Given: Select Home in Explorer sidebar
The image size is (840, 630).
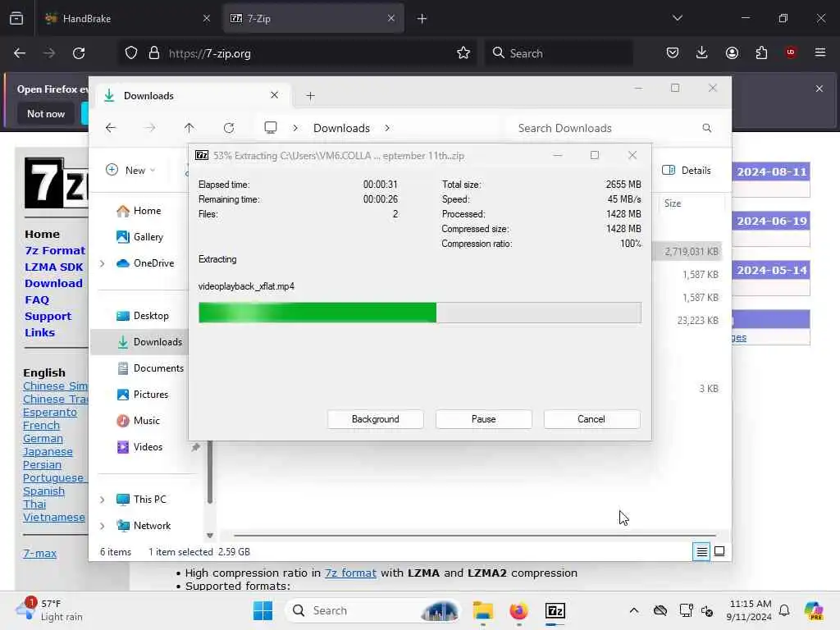Looking at the screenshot, I should pyautogui.click(x=139, y=211).
